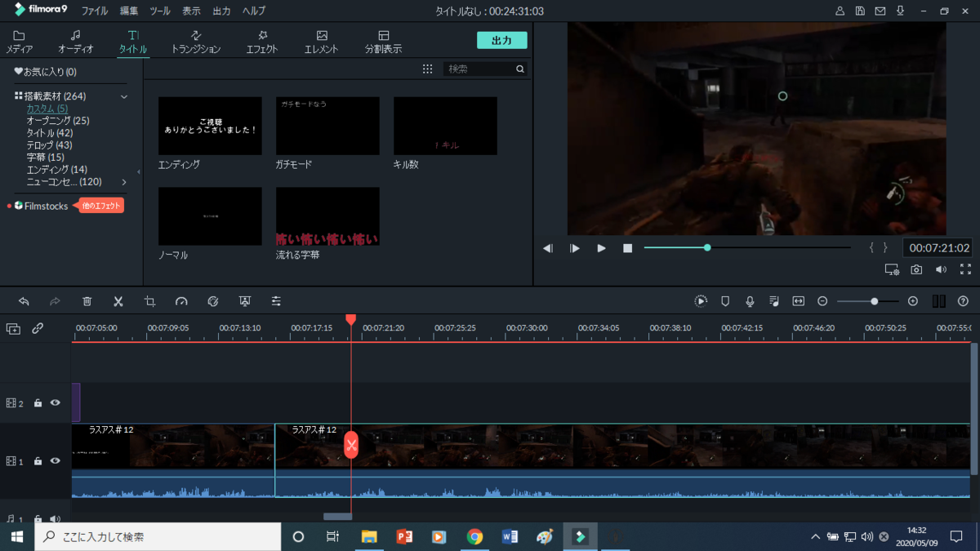Open the メディア media tab
The width and height of the screenshot is (980, 551).
click(20, 42)
